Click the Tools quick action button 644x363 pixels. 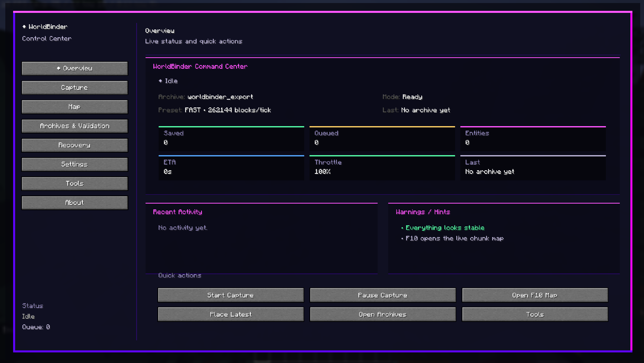pos(535,314)
